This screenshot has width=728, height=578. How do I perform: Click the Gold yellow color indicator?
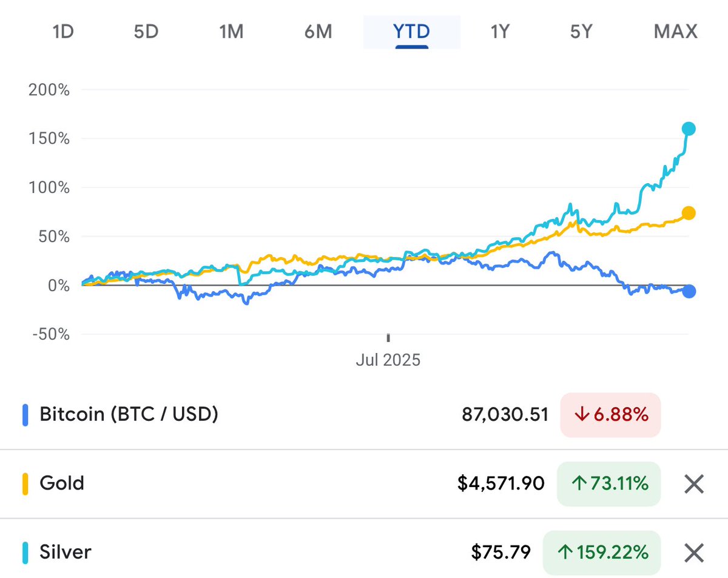click(x=25, y=484)
